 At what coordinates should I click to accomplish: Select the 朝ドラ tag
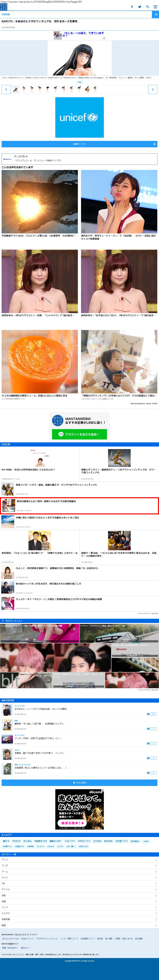tap(6, 841)
